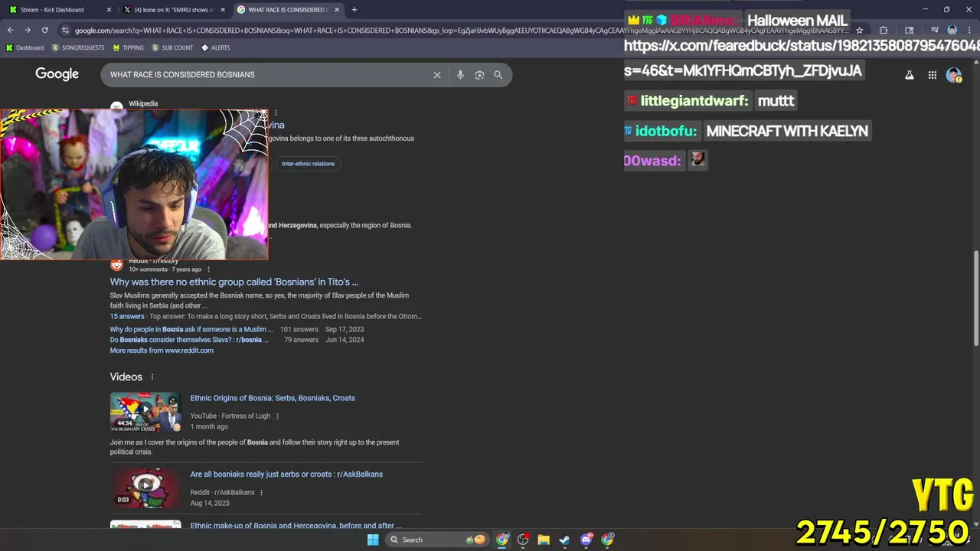Bookmark this page with the star icon
This screenshot has width=980, height=551.
[x=860, y=30]
